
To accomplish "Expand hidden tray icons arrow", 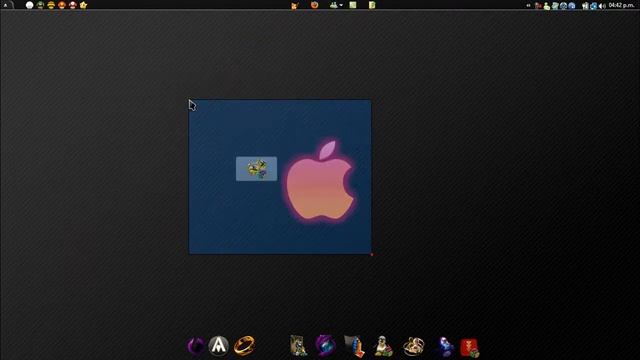I will (x=528, y=5).
